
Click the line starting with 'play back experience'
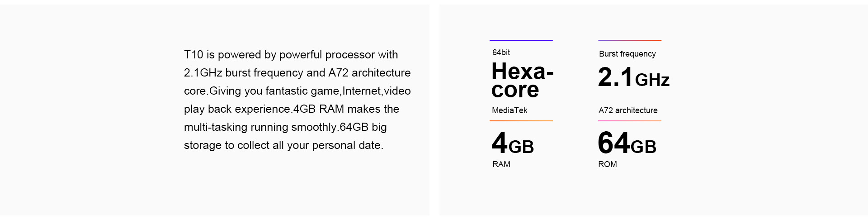[x=292, y=110]
